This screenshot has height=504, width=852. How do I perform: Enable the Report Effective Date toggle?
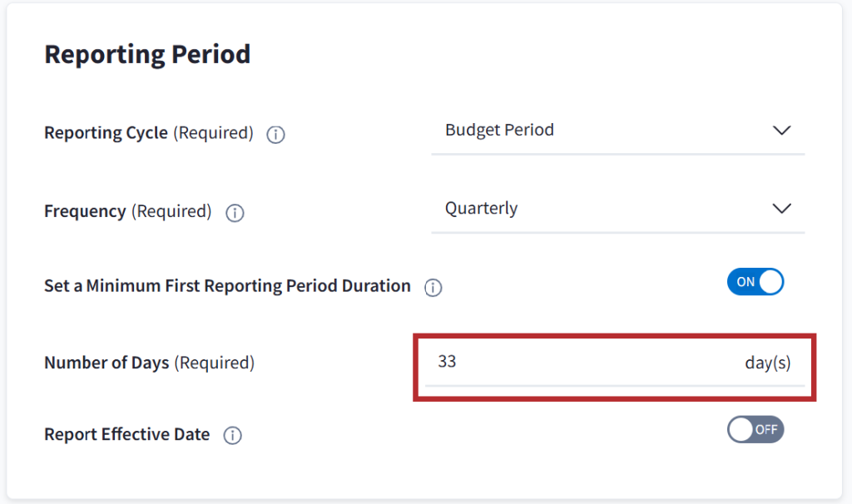[755, 430]
